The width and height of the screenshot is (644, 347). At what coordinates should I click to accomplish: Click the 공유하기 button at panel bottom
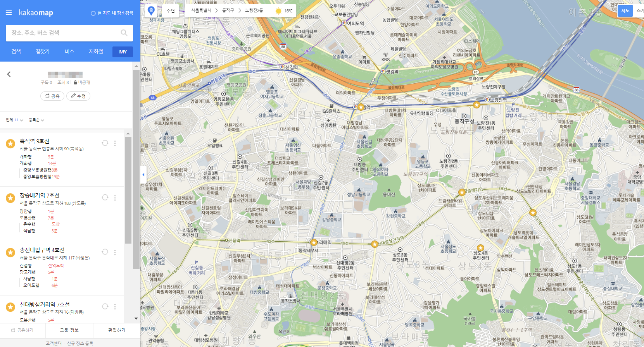click(x=22, y=330)
